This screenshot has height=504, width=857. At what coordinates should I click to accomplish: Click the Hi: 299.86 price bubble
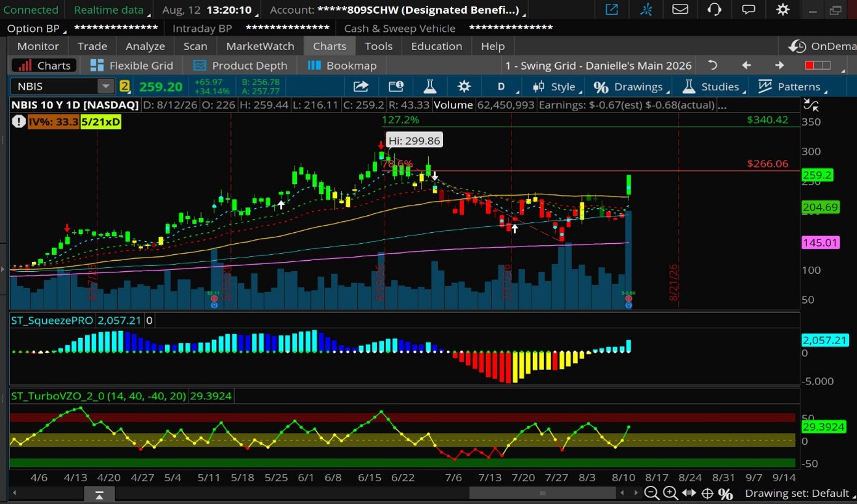pyautogui.click(x=413, y=140)
